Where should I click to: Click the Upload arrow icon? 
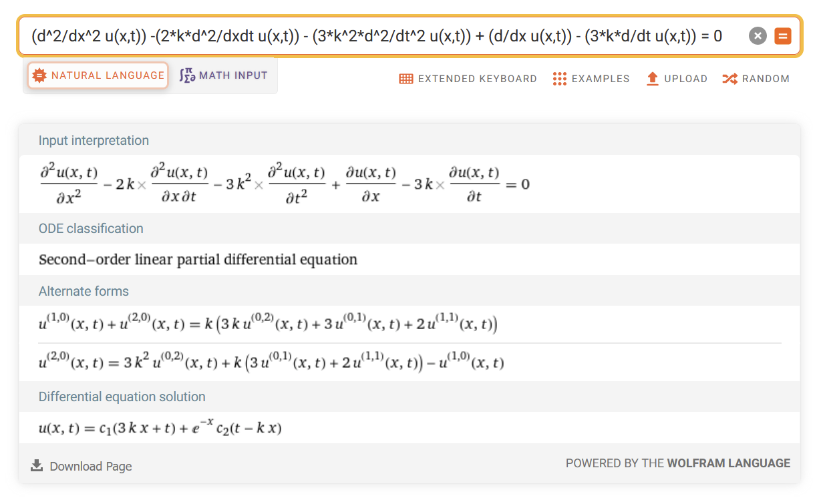tap(653, 79)
